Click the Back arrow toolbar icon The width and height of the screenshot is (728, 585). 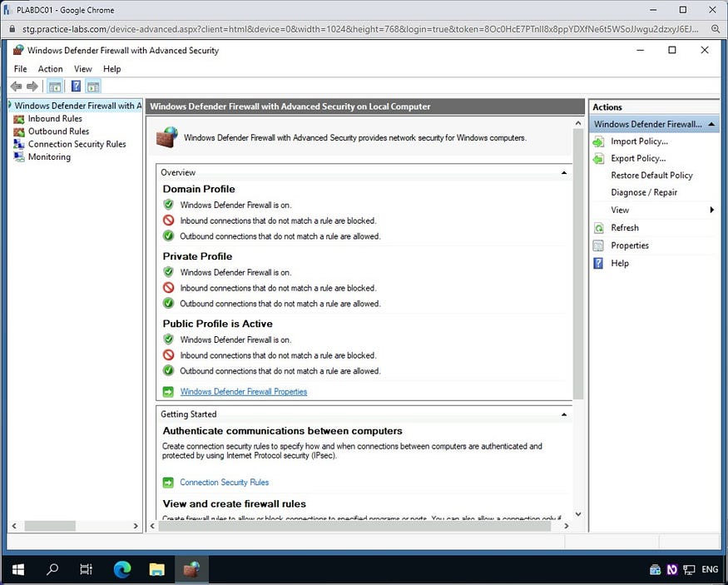pyautogui.click(x=17, y=87)
